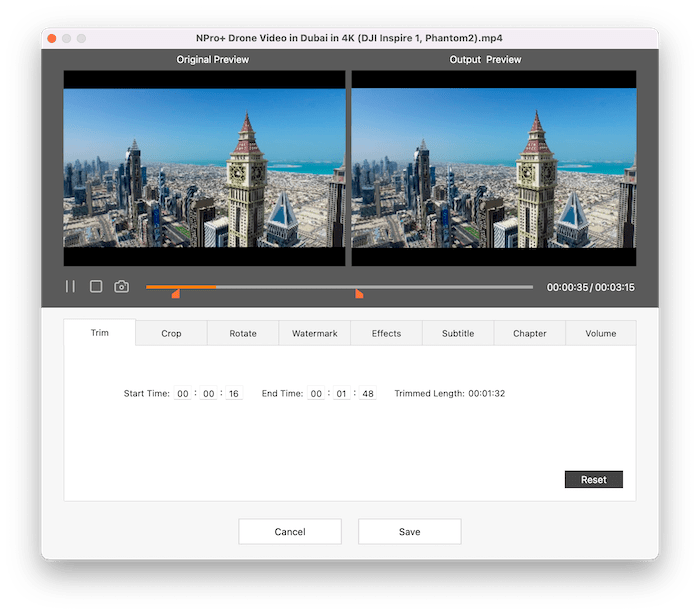Pause the video playback
The width and height of the screenshot is (700, 614).
70,286
